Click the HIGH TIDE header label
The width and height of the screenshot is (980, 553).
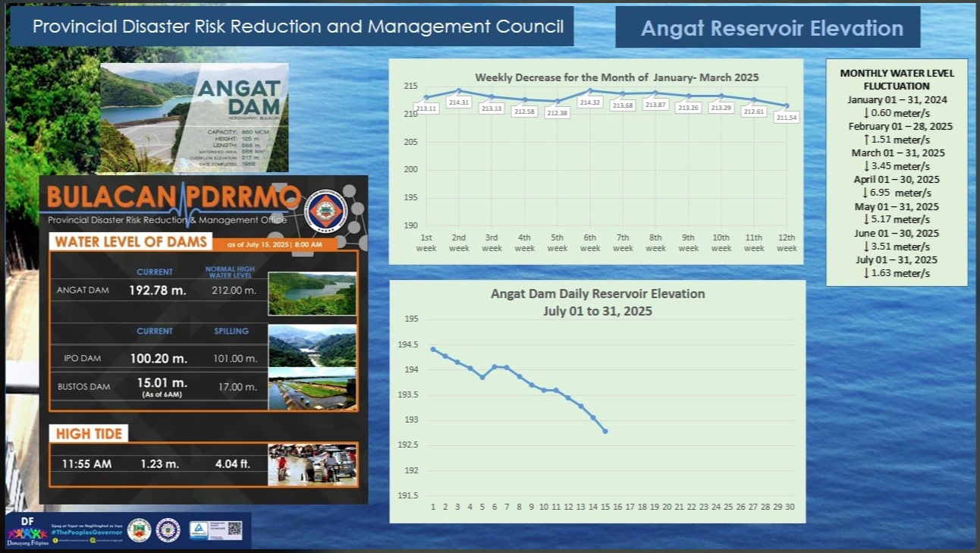click(x=90, y=434)
